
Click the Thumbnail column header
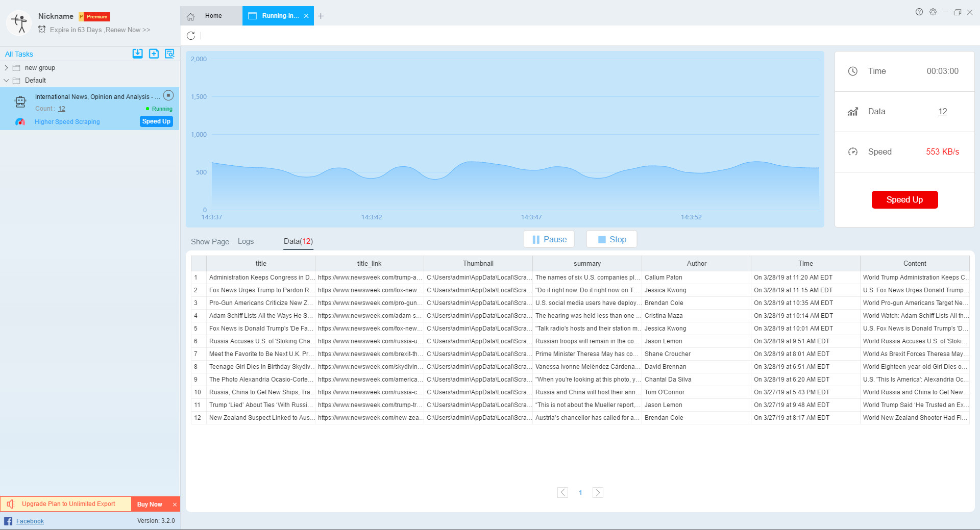(x=478, y=264)
